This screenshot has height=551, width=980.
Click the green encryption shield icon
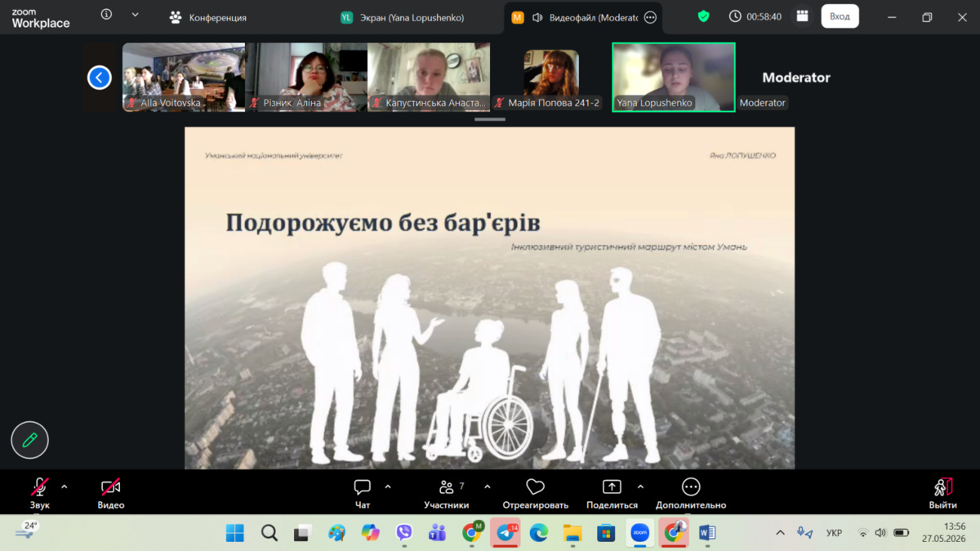(703, 16)
